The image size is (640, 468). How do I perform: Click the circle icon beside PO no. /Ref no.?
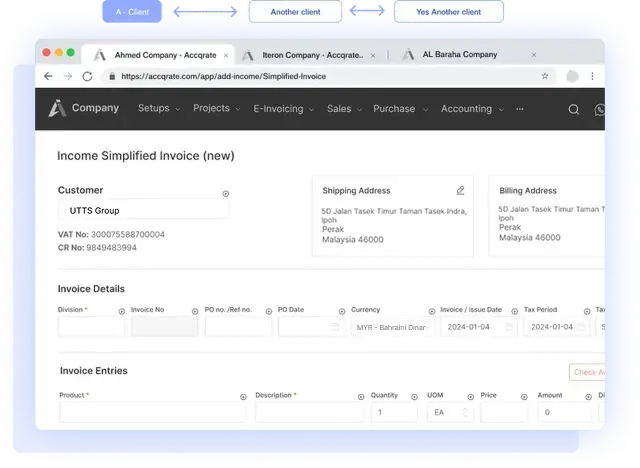[269, 311]
